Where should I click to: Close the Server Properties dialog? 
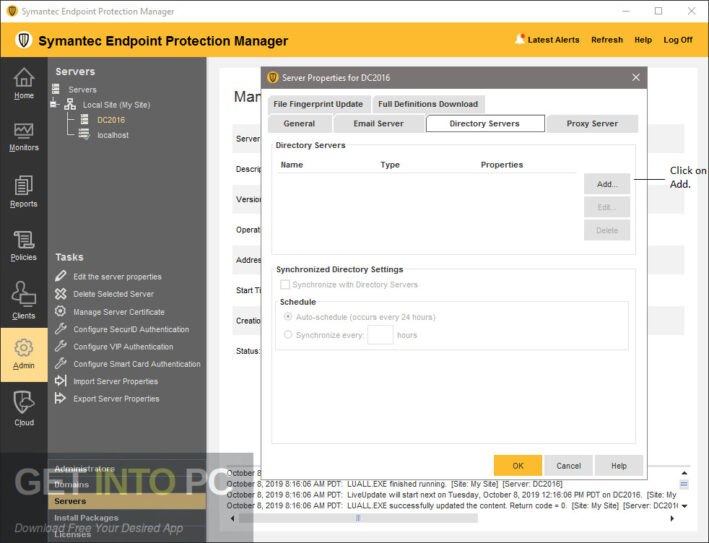coord(636,77)
